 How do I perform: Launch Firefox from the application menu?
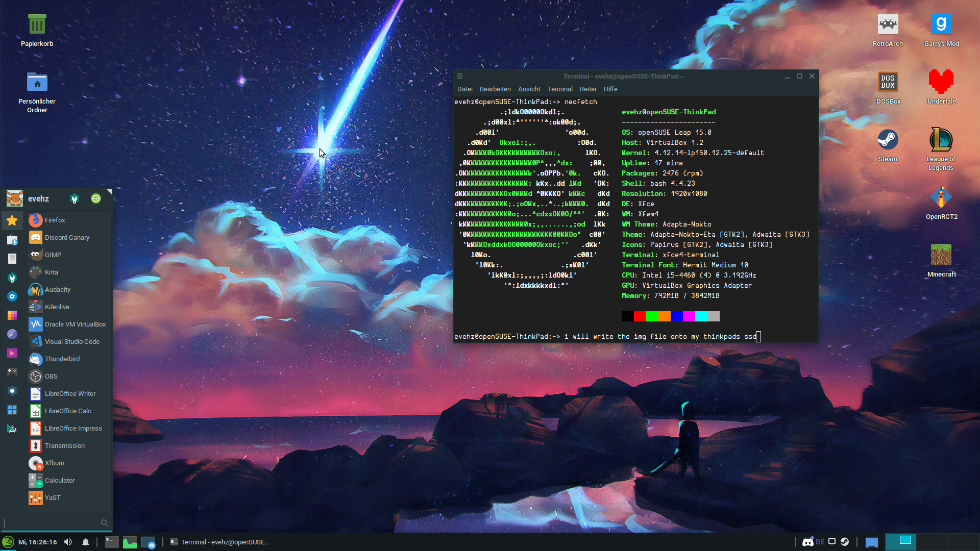point(69,220)
